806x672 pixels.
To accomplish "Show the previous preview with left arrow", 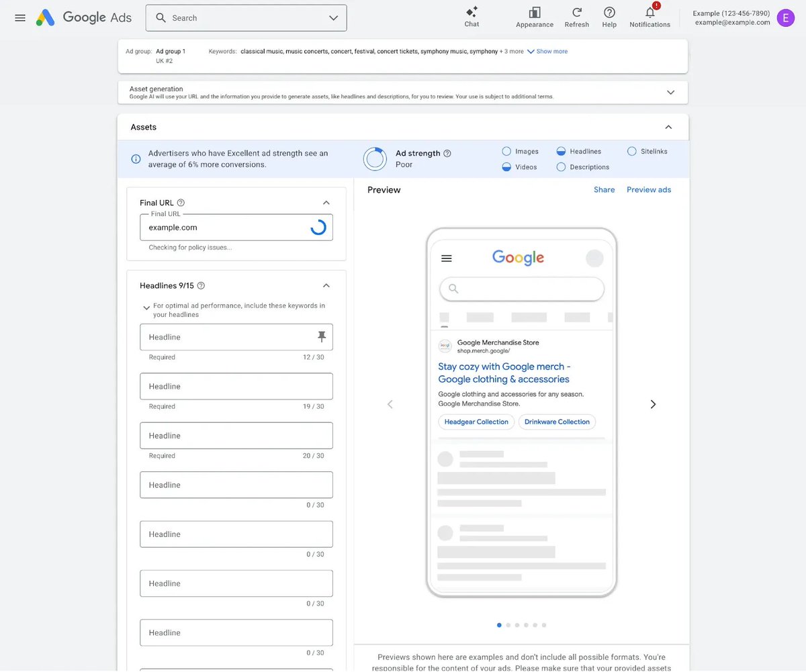I will coord(390,404).
